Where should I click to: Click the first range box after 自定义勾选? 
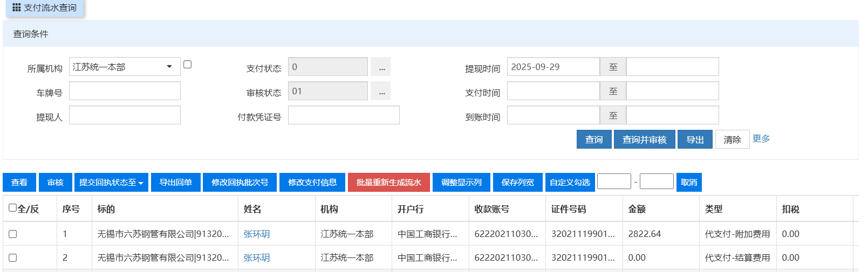614,182
